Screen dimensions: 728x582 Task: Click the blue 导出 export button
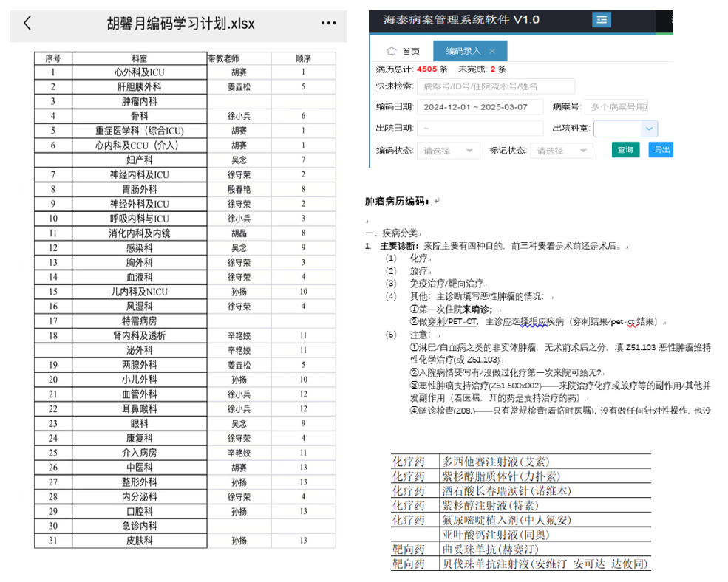pyautogui.click(x=661, y=150)
